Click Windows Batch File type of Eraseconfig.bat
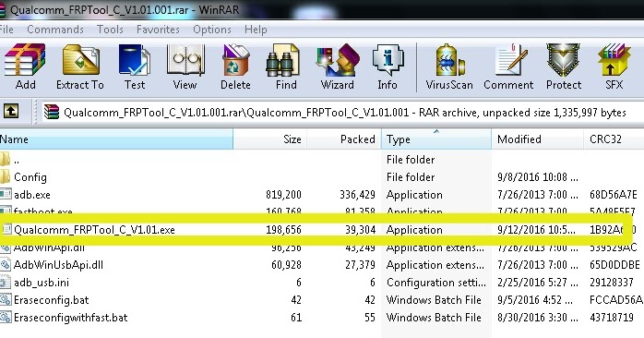 pos(434,300)
